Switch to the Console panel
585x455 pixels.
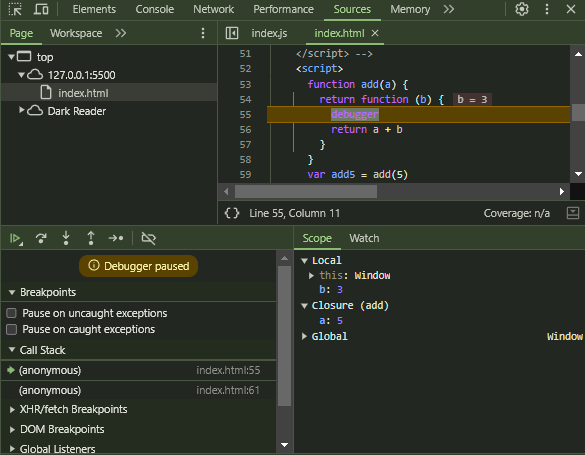click(x=154, y=9)
